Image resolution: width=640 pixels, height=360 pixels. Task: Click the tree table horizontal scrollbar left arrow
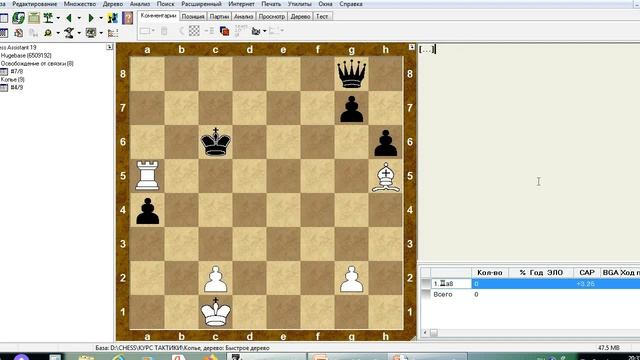[x=425, y=333]
